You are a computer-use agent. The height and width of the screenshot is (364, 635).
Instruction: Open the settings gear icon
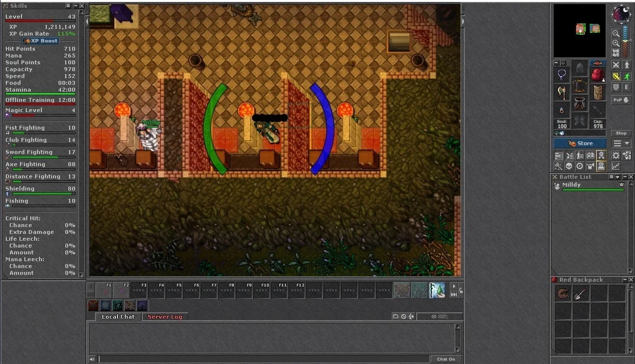pyautogui.click(x=616, y=155)
